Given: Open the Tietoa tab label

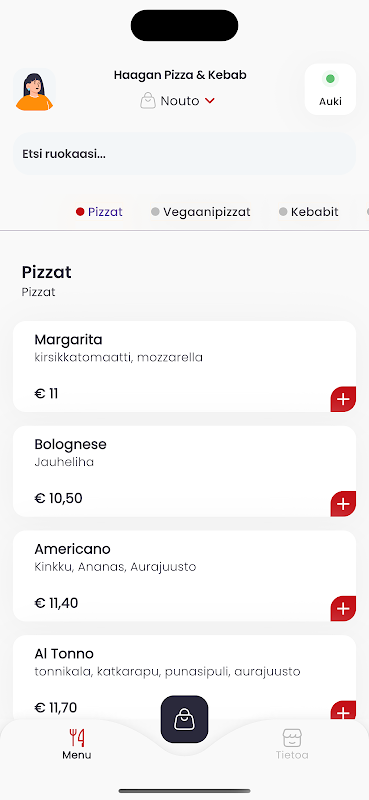Looking at the screenshot, I should [x=292, y=755].
